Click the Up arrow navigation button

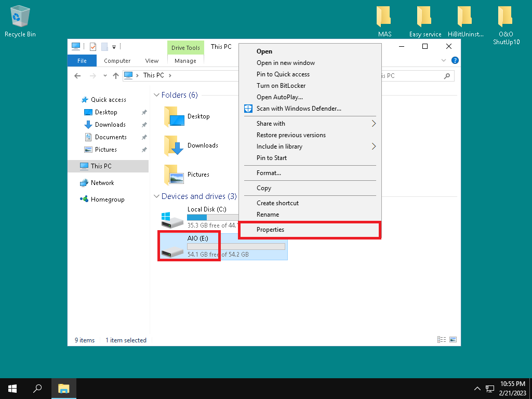(x=115, y=75)
